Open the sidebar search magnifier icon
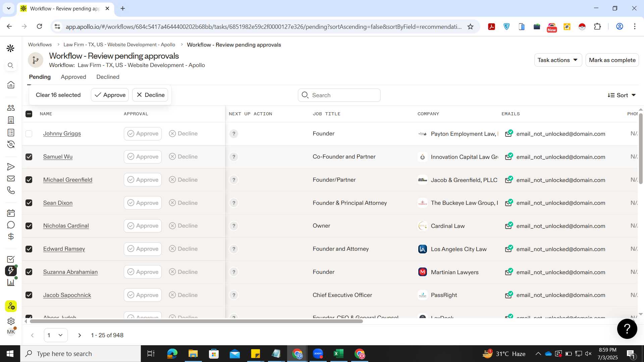The height and width of the screenshot is (362, 644). [11, 65]
